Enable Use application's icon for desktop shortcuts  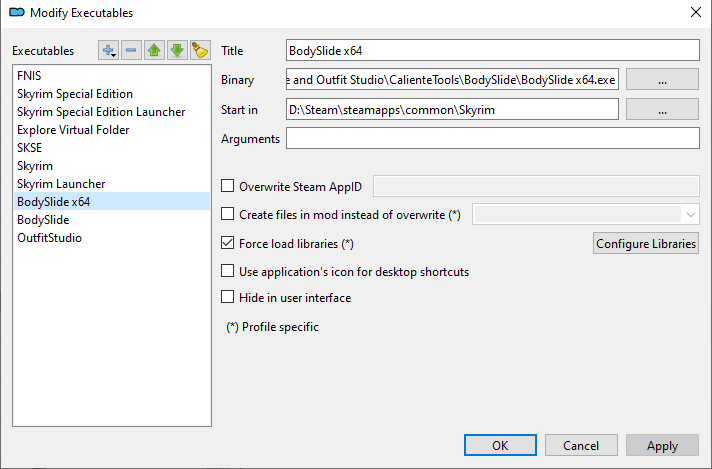[x=227, y=271]
